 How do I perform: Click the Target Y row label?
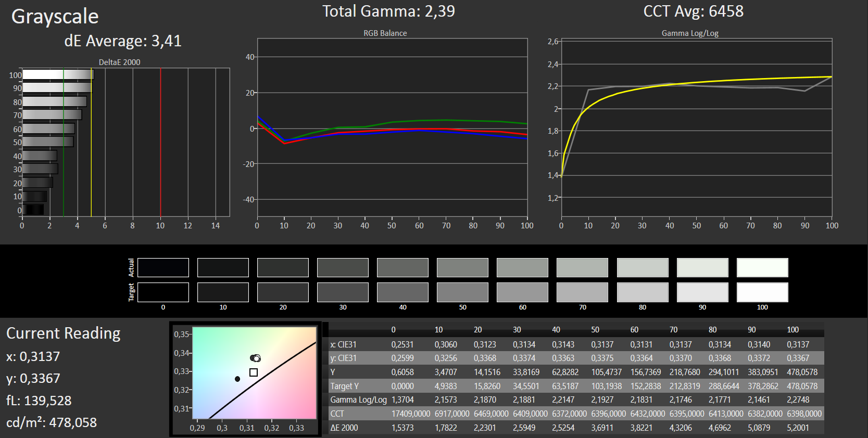(345, 386)
